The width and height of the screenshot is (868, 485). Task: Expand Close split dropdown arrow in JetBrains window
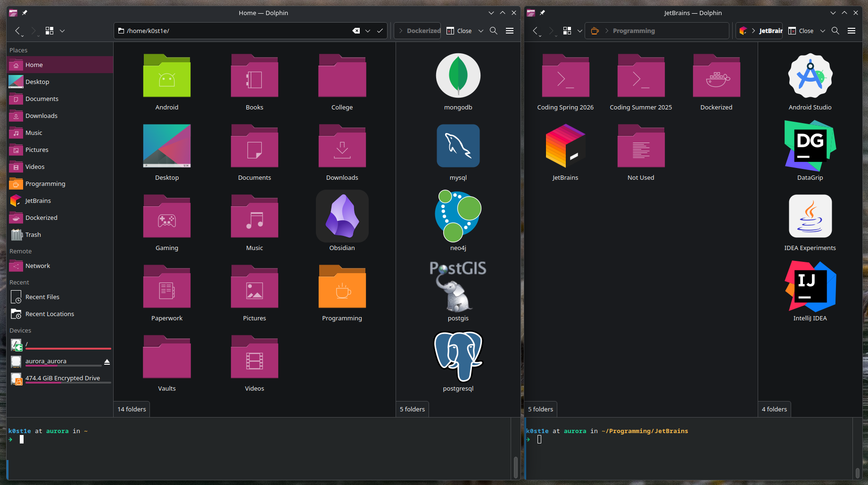[x=823, y=31]
